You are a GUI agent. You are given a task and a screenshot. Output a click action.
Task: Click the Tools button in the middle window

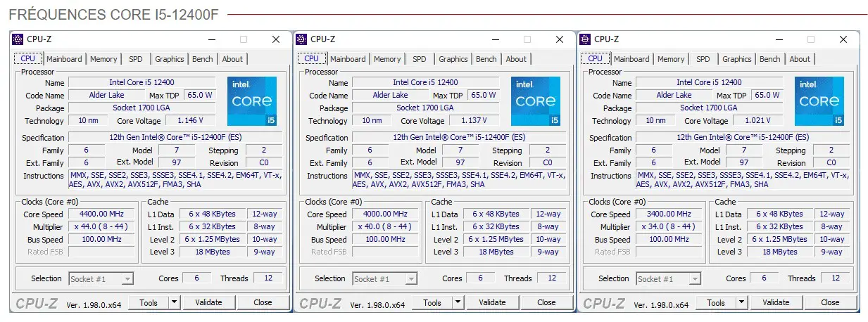(432, 303)
